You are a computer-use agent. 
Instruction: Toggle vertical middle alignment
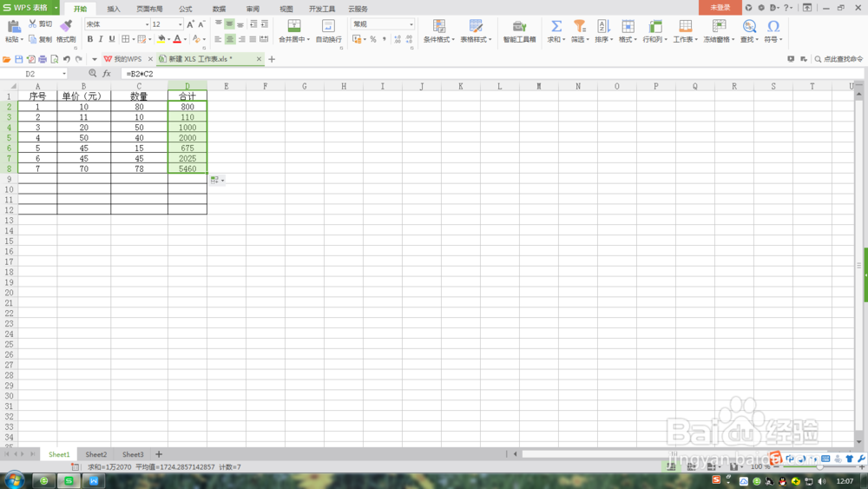tap(229, 24)
